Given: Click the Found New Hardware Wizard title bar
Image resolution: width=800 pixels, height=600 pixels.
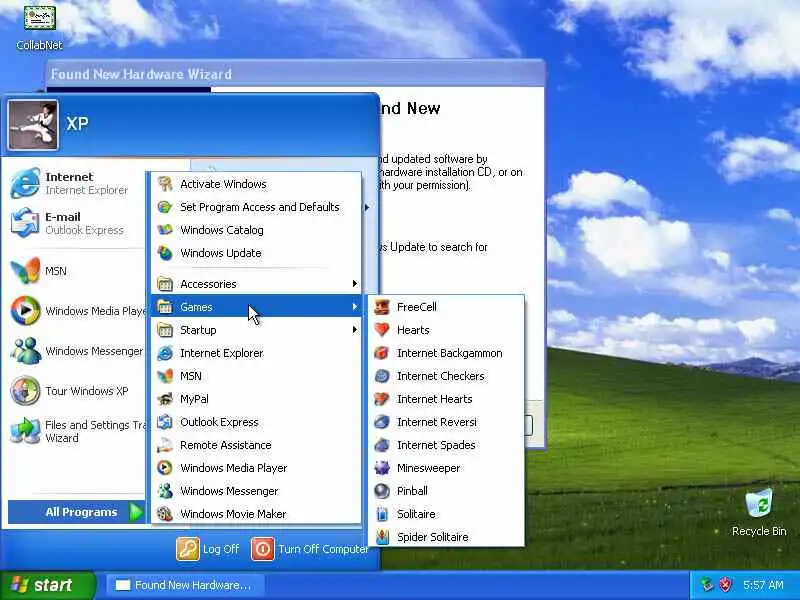Looking at the screenshot, I should [x=295, y=74].
